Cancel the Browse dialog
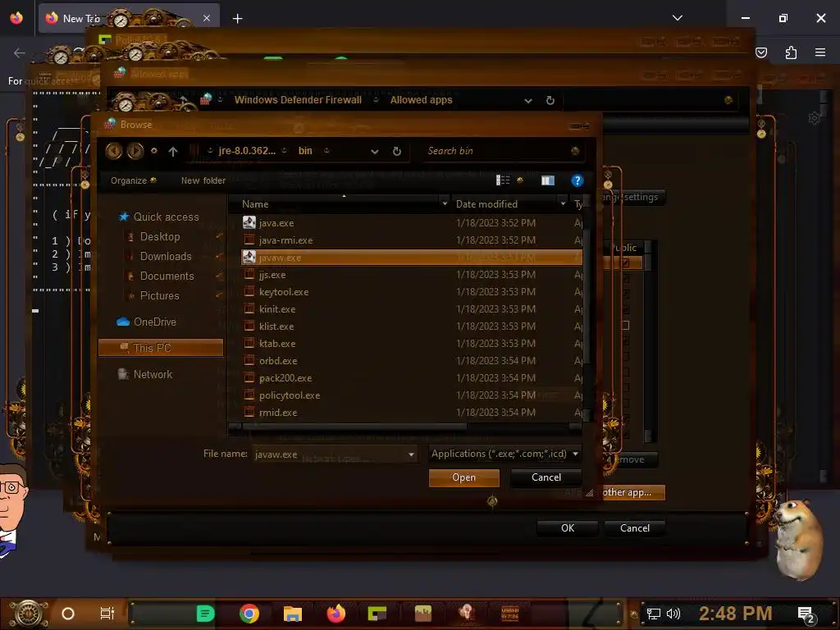The height and width of the screenshot is (630, 840). [x=546, y=477]
